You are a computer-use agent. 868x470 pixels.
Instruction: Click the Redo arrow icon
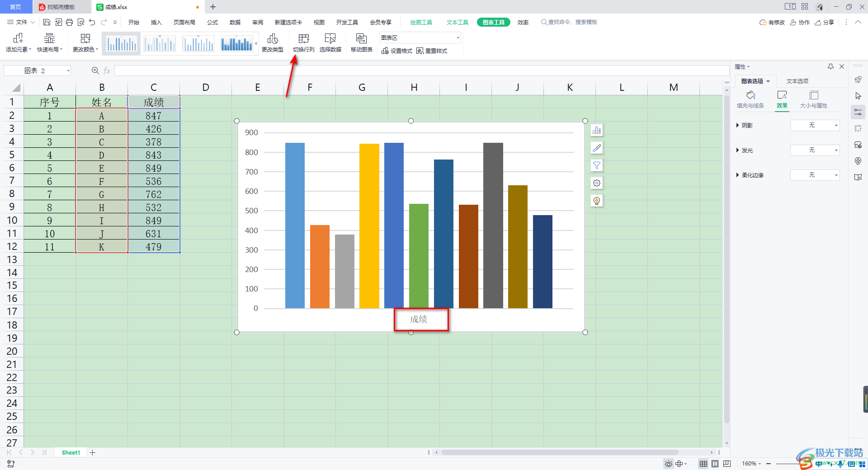coord(104,22)
